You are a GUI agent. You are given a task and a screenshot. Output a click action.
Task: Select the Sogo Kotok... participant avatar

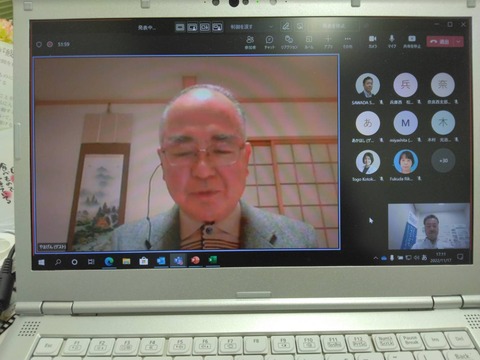[367, 162]
